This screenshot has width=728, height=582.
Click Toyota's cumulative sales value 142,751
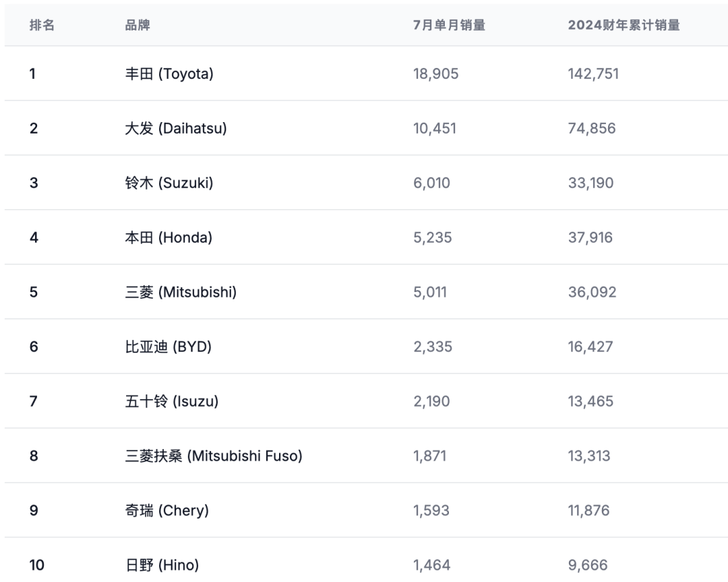pyautogui.click(x=593, y=74)
